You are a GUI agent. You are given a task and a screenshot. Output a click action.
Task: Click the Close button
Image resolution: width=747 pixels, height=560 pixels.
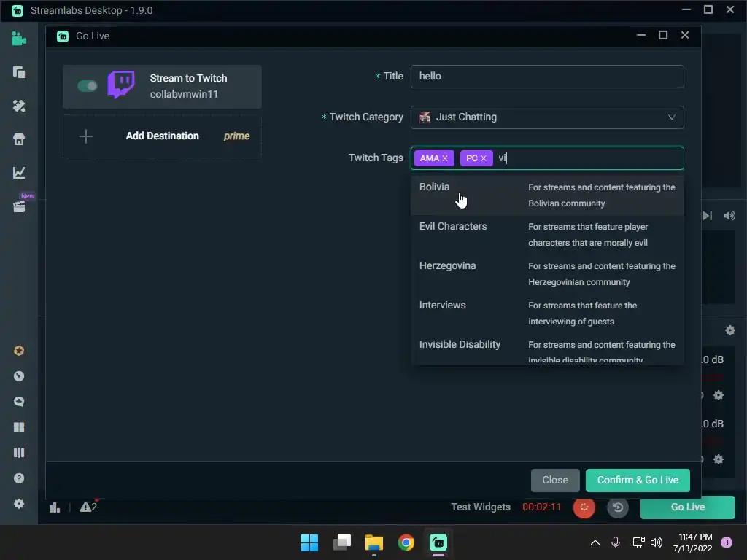tap(555, 480)
